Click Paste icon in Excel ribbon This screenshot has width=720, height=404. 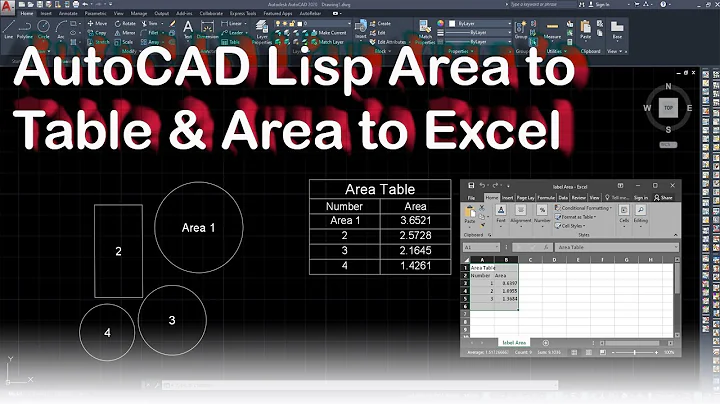click(x=469, y=215)
